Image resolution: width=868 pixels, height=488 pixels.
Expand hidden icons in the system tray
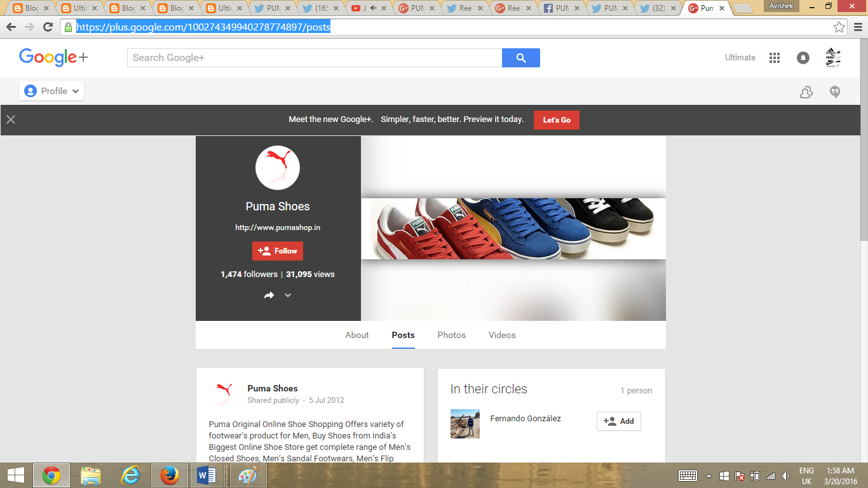point(709,475)
